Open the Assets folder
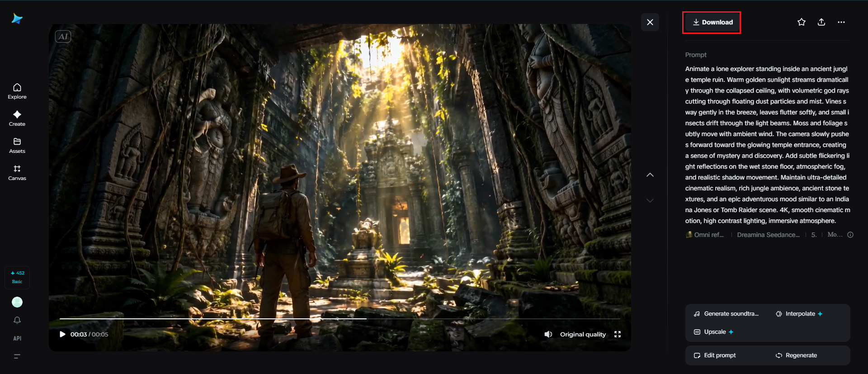Image resolution: width=868 pixels, height=374 pixels. click(17, 146)
